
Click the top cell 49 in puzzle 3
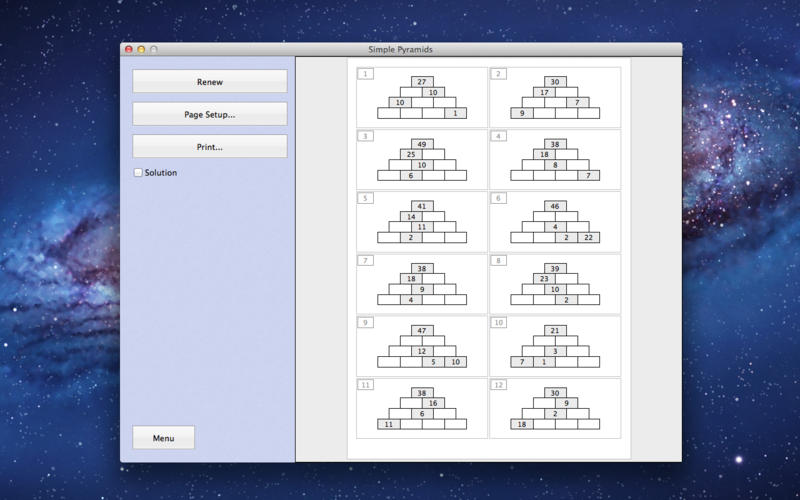pyautogui.click(x=421, y=144)
